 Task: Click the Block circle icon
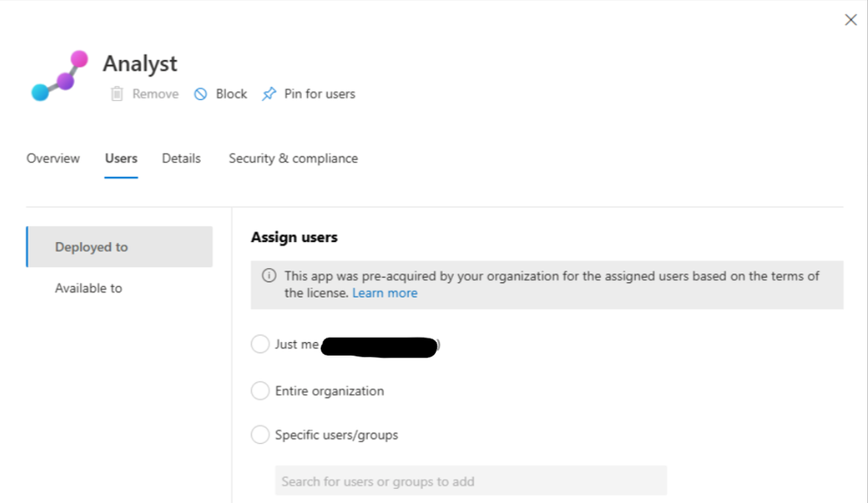click(201, 94)
